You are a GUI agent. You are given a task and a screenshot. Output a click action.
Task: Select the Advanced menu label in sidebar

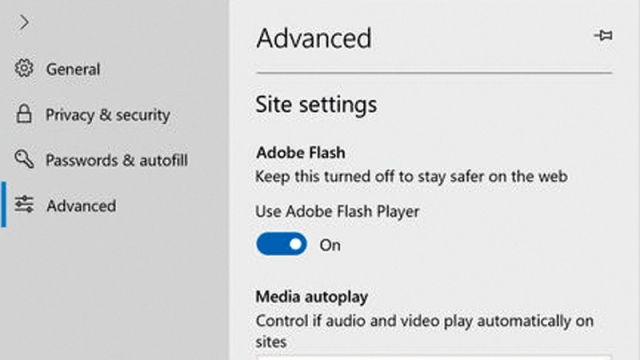81,205
